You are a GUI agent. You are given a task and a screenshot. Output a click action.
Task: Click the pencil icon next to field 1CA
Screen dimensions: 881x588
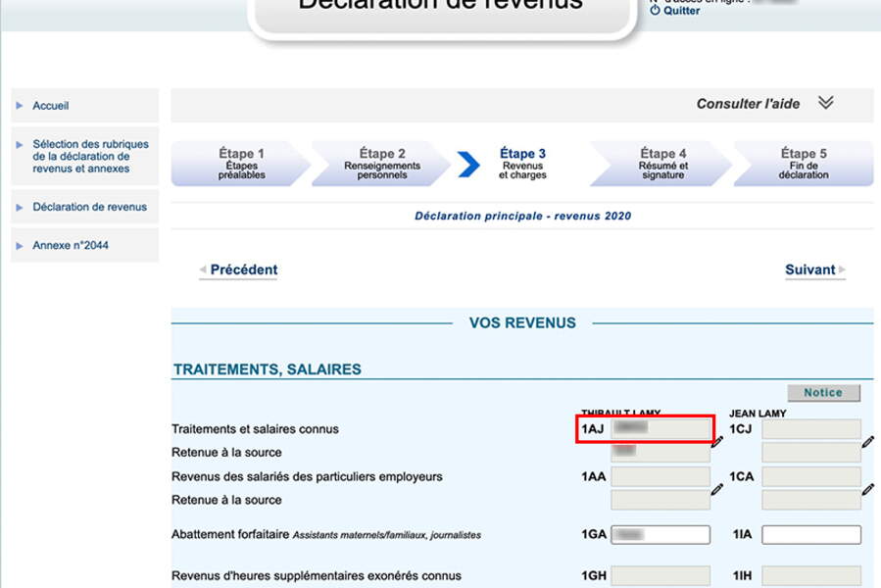[x=868, y=491]
